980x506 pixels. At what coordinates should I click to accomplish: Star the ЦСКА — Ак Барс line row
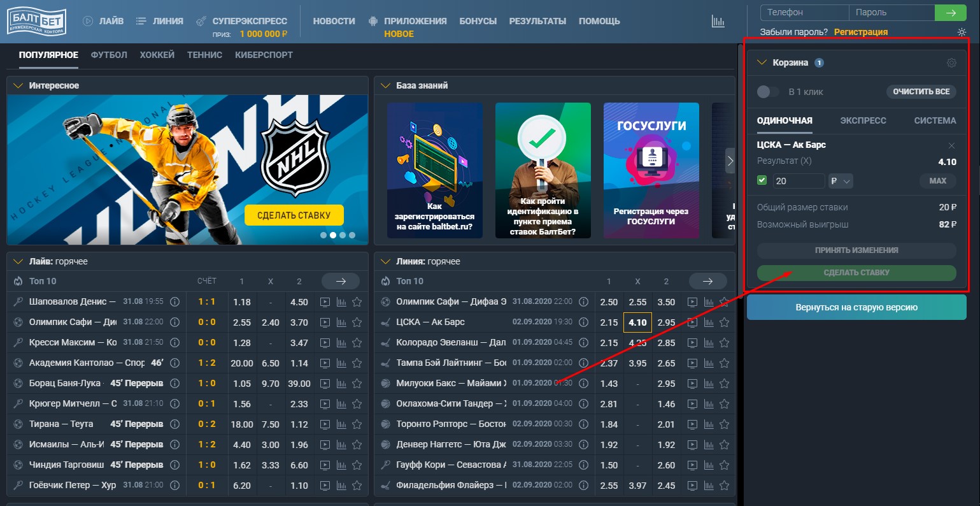[724, 322]
